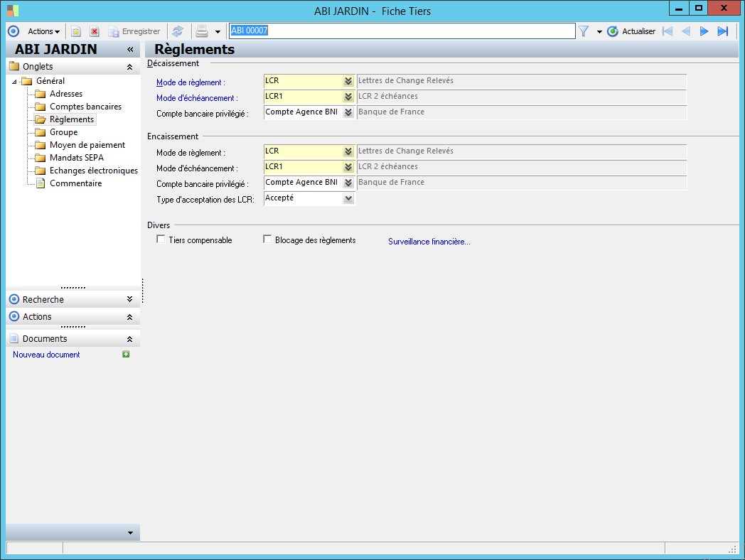The width and height of the screenshot is (745, 560).
Task: Go to next record arrow
Action: coord(704,31)
